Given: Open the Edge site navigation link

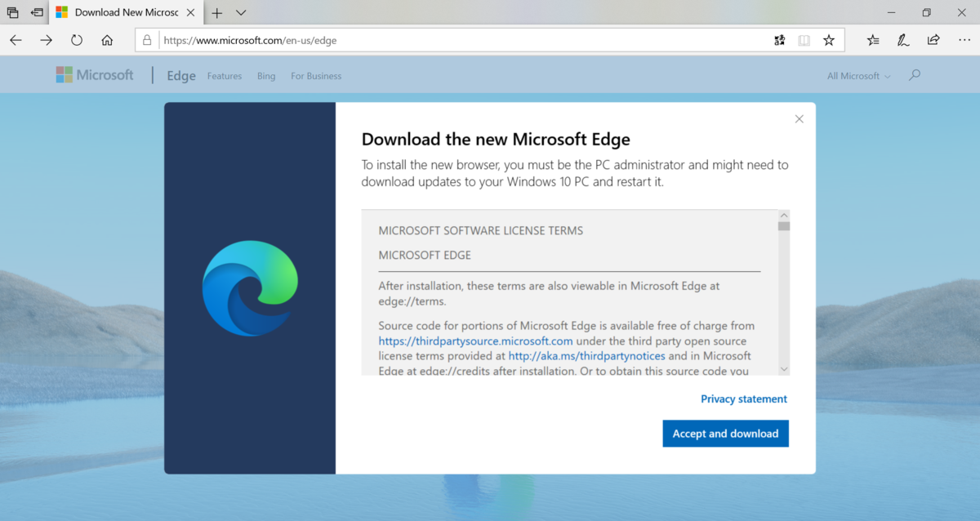Looking at the screenshot, I should point(181,75).
